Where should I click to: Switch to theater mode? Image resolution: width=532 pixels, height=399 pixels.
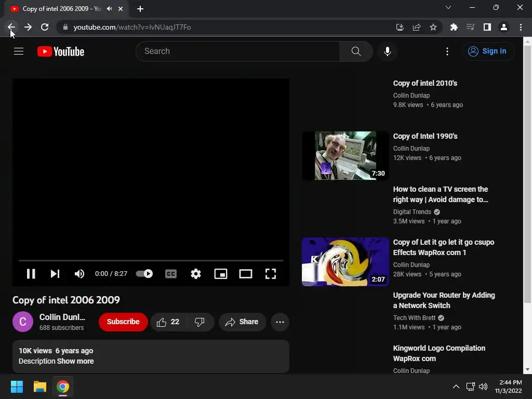point(246,274)
